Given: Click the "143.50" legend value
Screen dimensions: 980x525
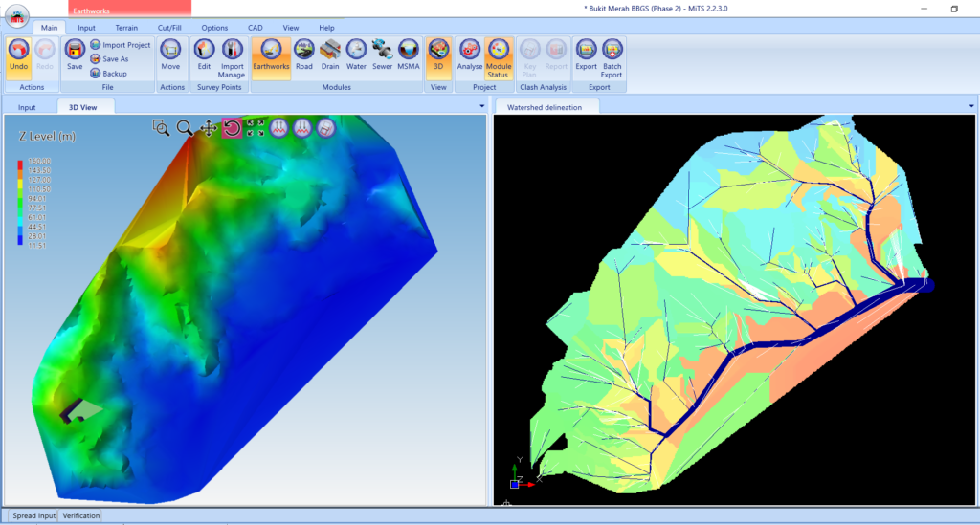Looking at the screenshot, I should pyautogui.click(x=39, y=170).
